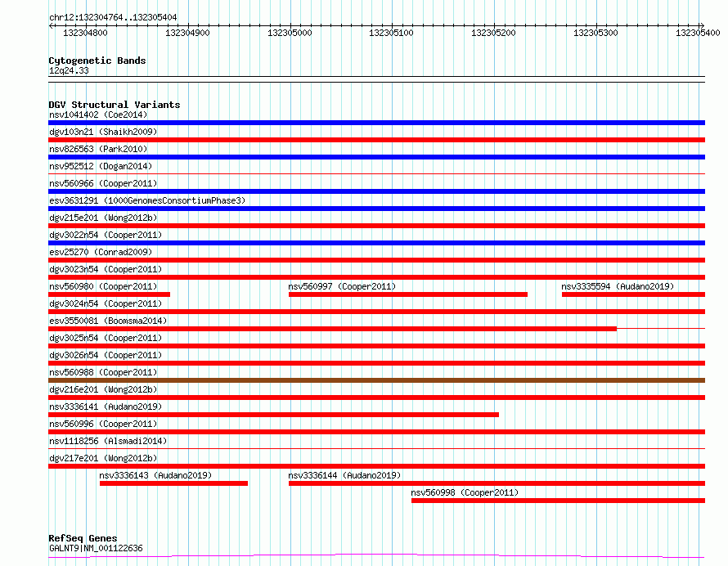Click dgv3025n54 (Cooper2011) label

106,338
